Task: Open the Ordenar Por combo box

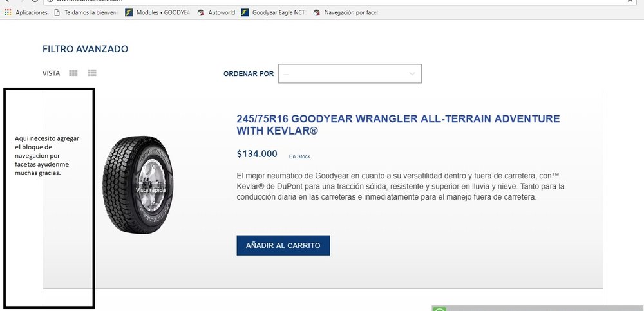Action: pos(350,73)
